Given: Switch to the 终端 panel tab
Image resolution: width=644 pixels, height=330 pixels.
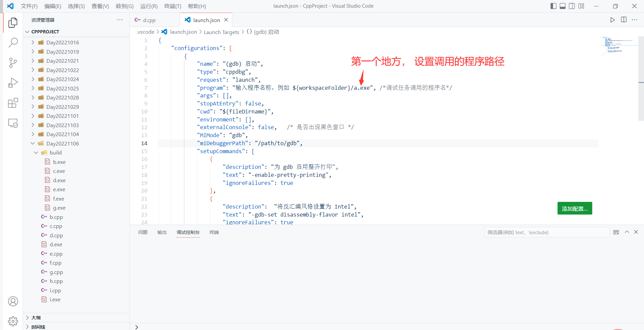Looking at the screenshot, I should tap(214, 232).
